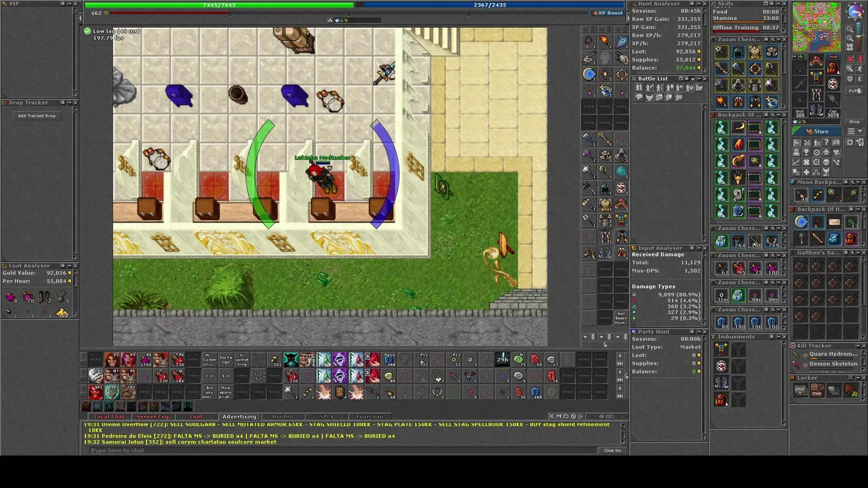Select Moon Backpack item with count 48
868x488 pixels.
coord(802,195)
